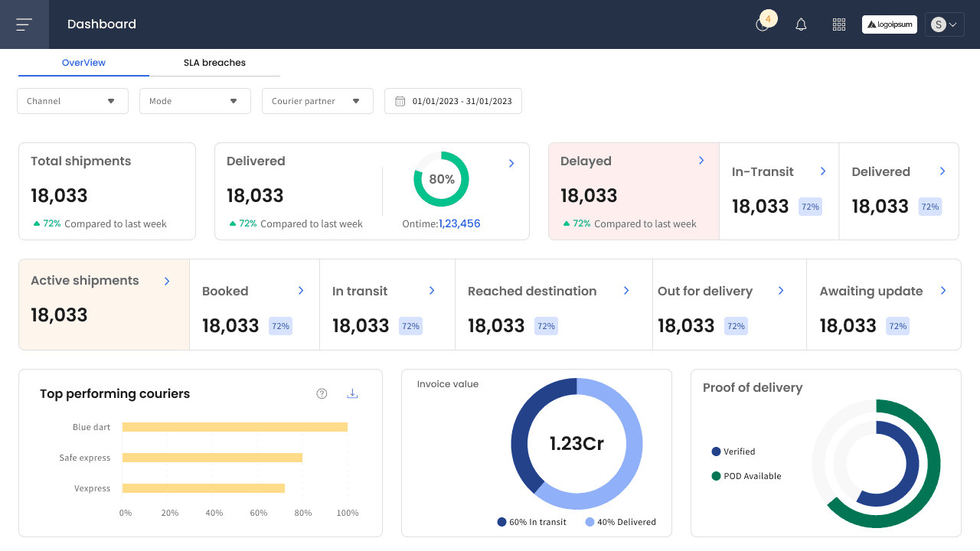Click the Dashboard header title

tap(102, 24)
